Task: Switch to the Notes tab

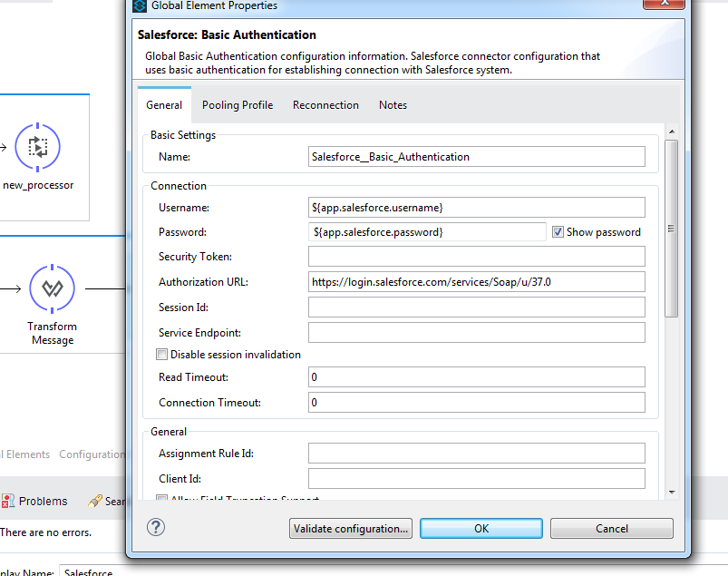Action: pos(393,105)
